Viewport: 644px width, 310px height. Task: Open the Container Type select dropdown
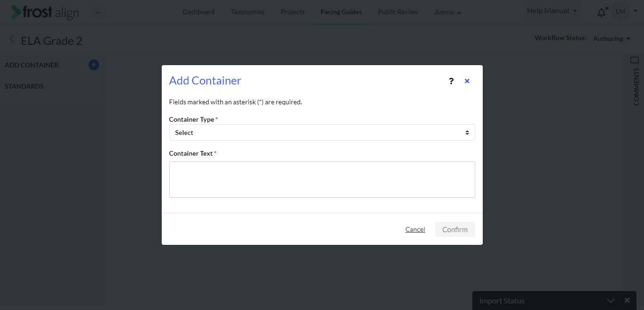(x=322, y=133)
